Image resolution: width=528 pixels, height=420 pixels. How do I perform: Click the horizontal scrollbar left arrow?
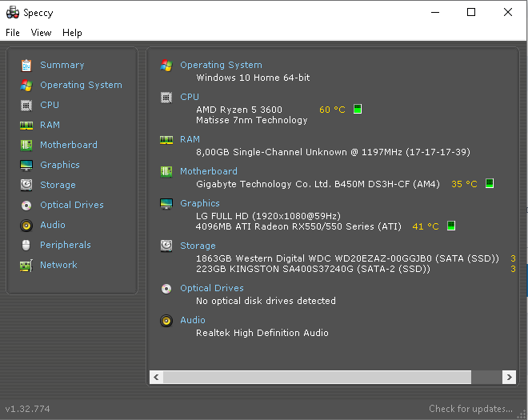coord(156,377)
